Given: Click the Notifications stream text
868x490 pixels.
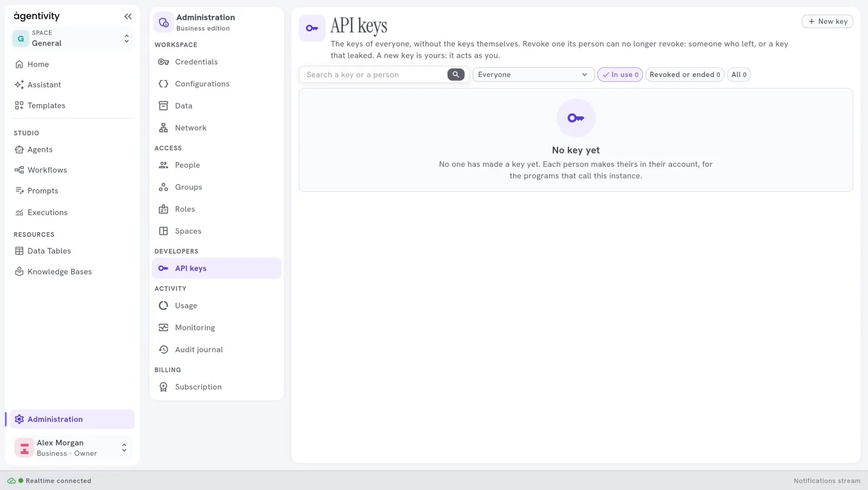Looking at the screenshot, I should 827,481.
